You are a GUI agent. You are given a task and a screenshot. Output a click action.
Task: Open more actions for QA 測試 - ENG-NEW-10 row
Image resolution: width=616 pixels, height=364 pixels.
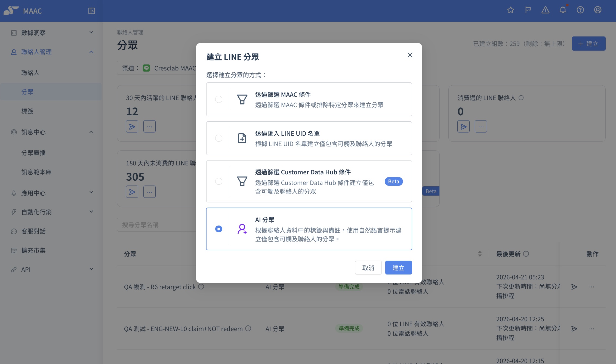pos(592,329)
